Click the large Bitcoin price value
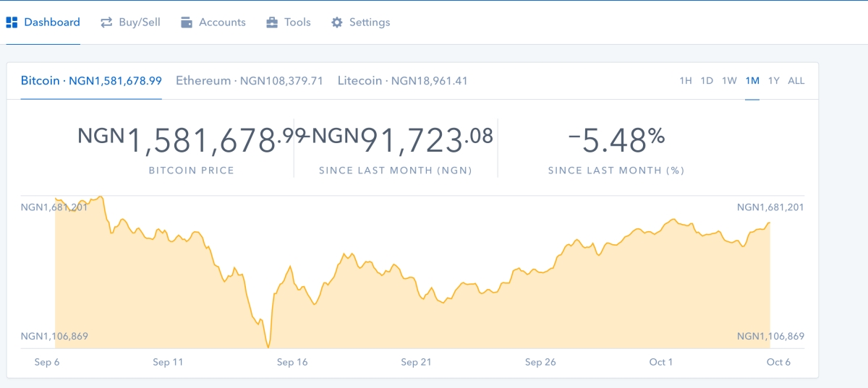This screenshot has width=868, height=388. pos(191,139)
